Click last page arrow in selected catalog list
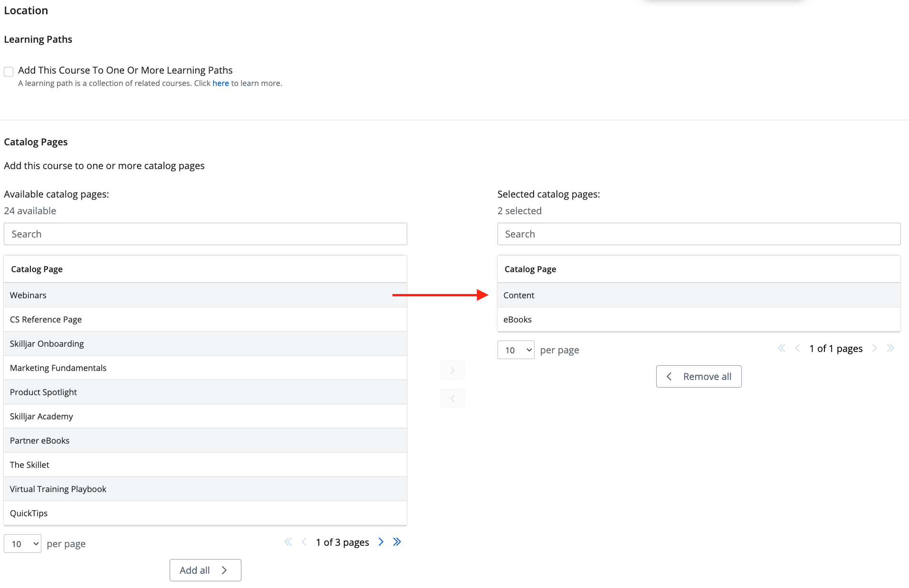This screenshot has height=588, width=909. [890, 348]
